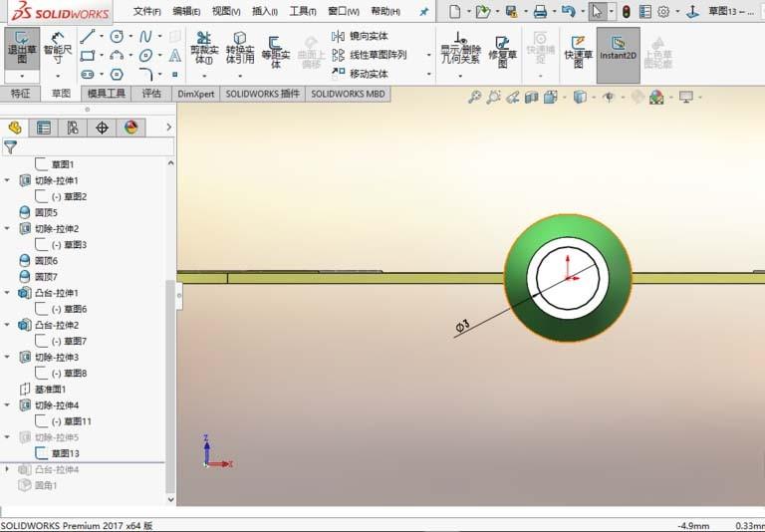This screenshot has width=765, height=532.
Task: Click the Save icon in top toolbar
Action: [511, 11]
